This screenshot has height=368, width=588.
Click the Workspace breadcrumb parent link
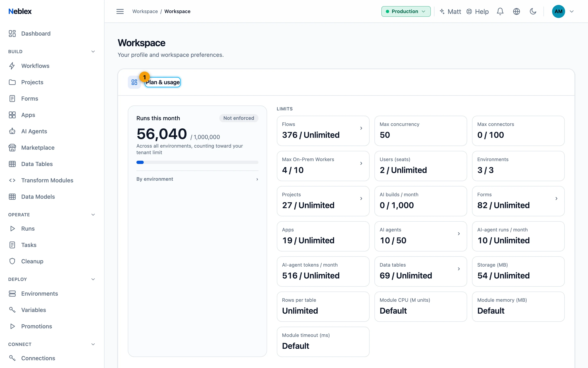145,11
